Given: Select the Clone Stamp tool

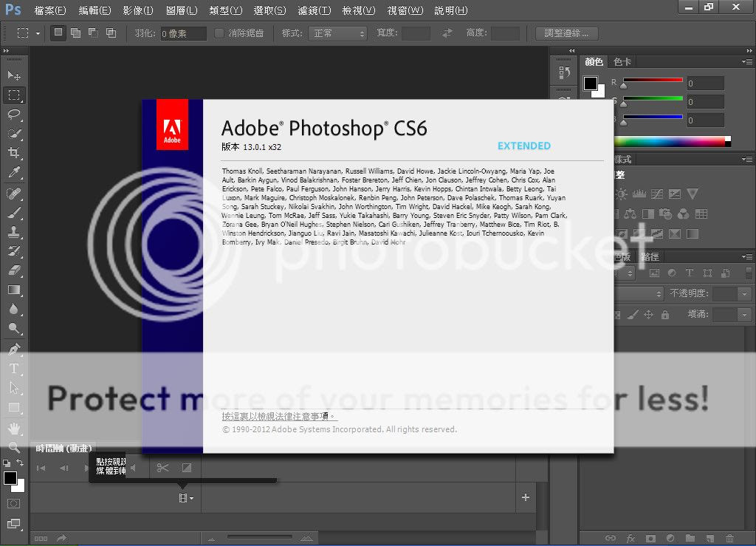Looking at the screenshot, I should (x=14, y=232).
